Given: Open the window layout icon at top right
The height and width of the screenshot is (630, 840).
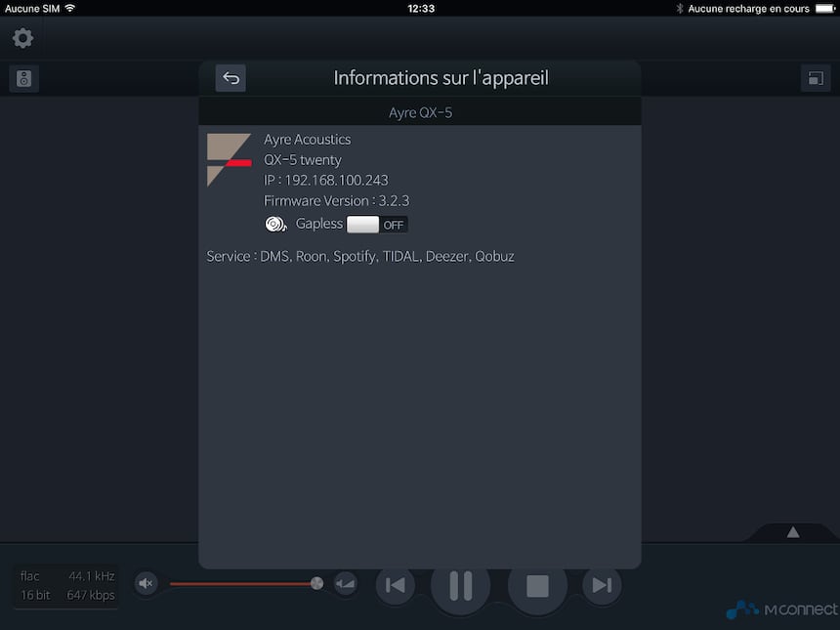Looking at the screenshot, I should point(816,78).
